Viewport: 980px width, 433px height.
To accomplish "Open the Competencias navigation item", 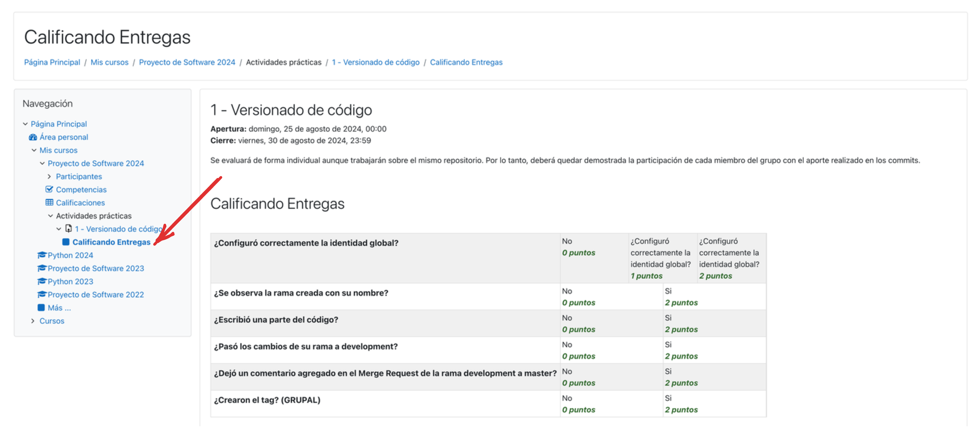I will (x=81, y=190).
